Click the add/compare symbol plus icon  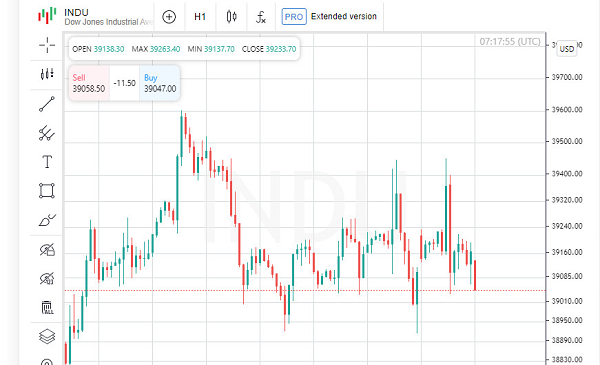click(x=169, y=17)
